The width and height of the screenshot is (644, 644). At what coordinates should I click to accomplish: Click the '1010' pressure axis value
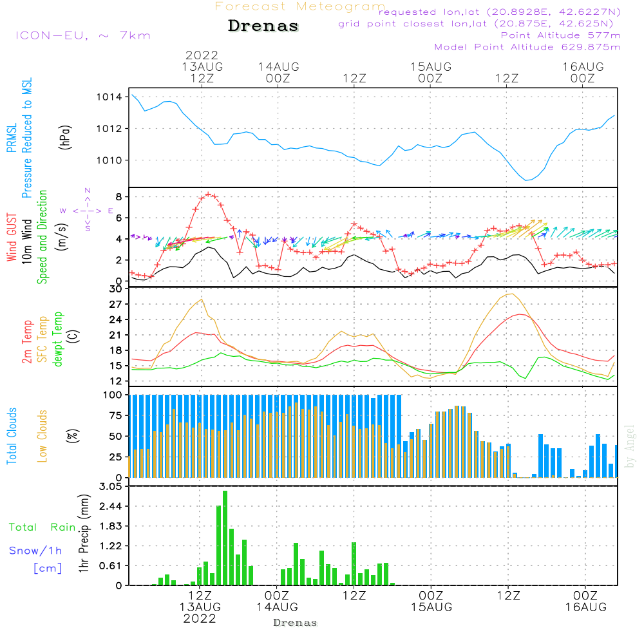[109, 160]
